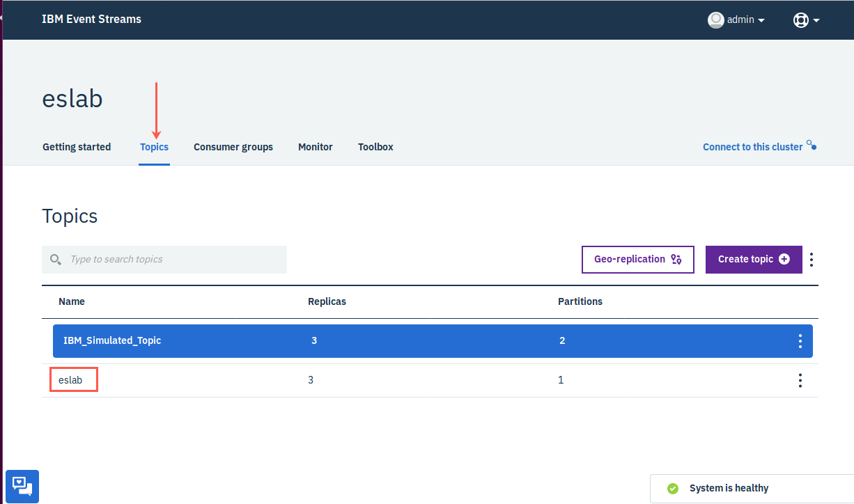Click the search magnifier icon
Viewport: 854px width, 504px height.
click(x=56, y=260)
